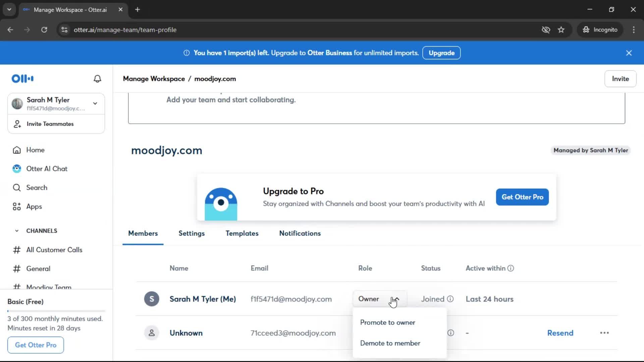644x362 pixels.
Task: Click the S avatar of Sarah M Tyler
Action: tap(152, 299)
